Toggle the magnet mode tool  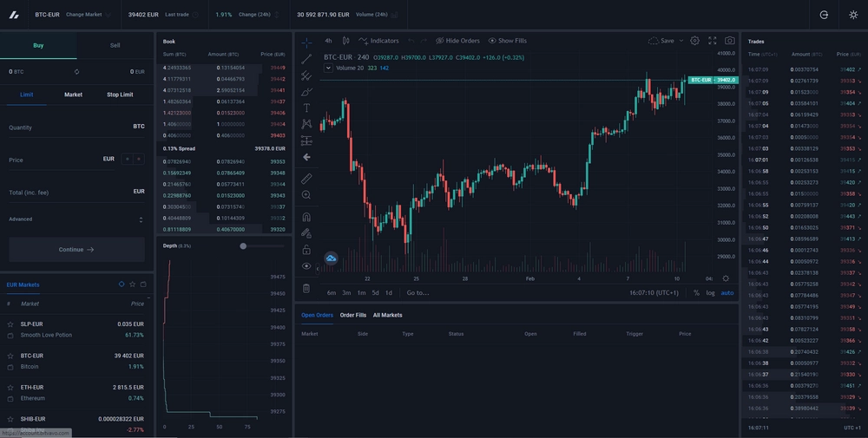[x=306, y=217]
